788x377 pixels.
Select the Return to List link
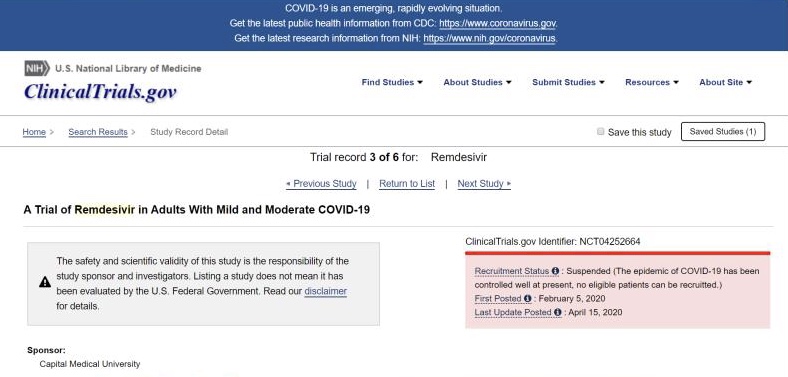point(407,184)
